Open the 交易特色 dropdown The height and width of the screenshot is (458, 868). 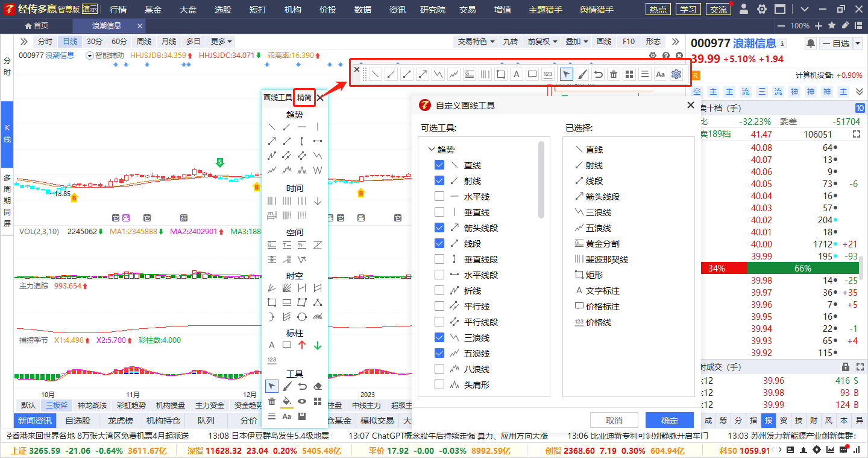[476, 42]
